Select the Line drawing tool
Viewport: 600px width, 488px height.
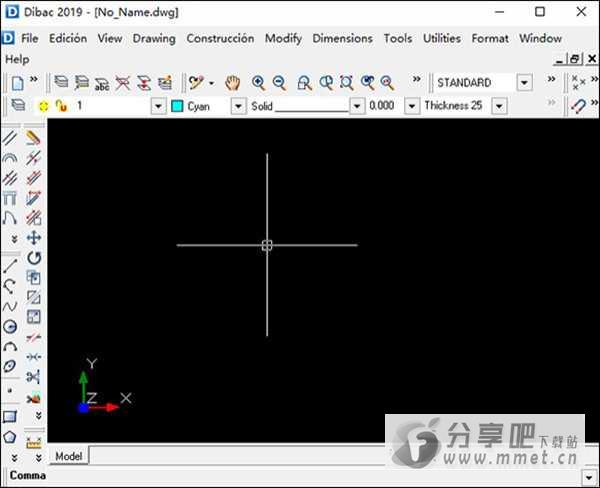tap(10, 266)
